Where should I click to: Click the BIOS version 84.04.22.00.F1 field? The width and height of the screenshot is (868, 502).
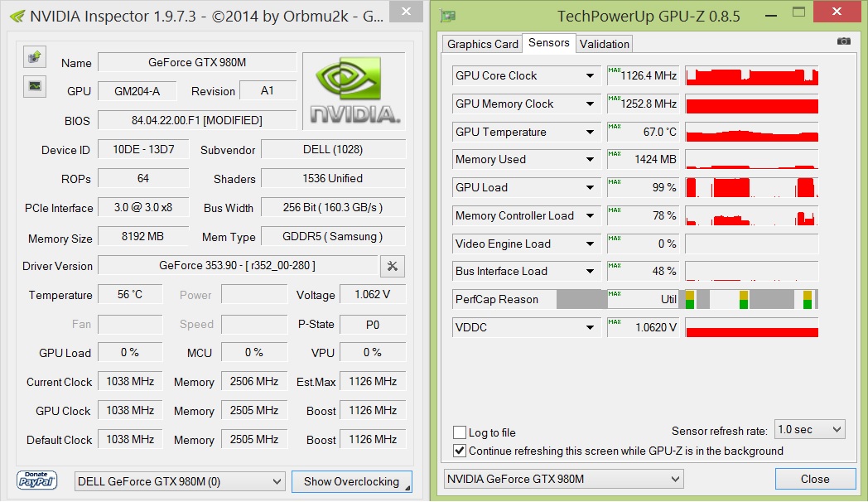(197, 120)
